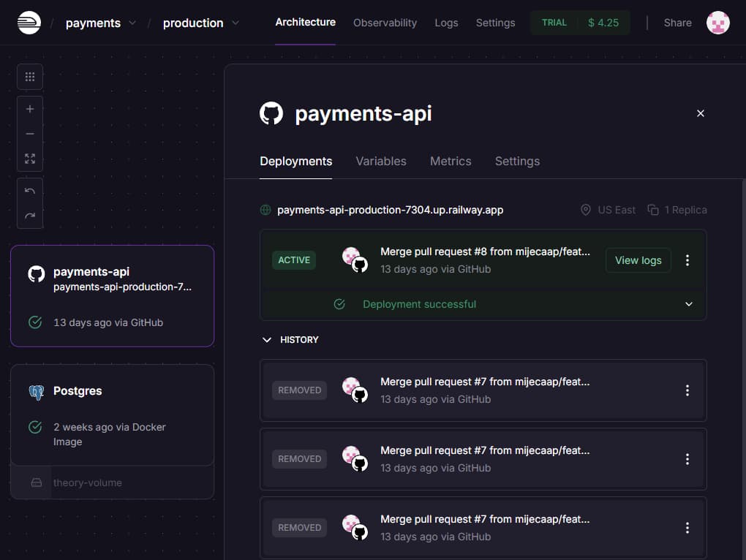Click the theory-volume disk icon
The image size is (746, 560).
36,483
